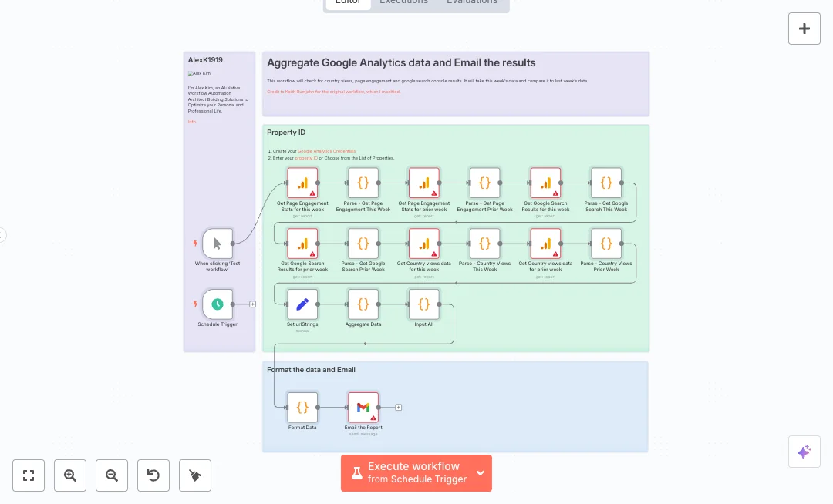Click the plus connector after Schedule Trigger
Screen dimensions: 833x504
[253, 304]
